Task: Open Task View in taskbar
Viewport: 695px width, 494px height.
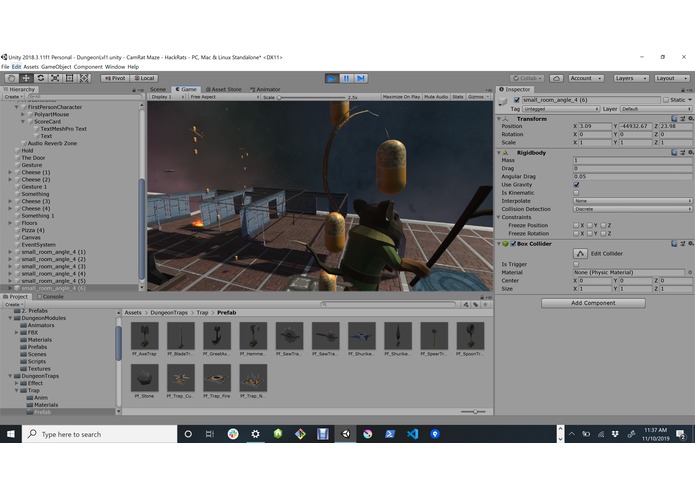Action: pyautogui.click(x=210, y=434)
